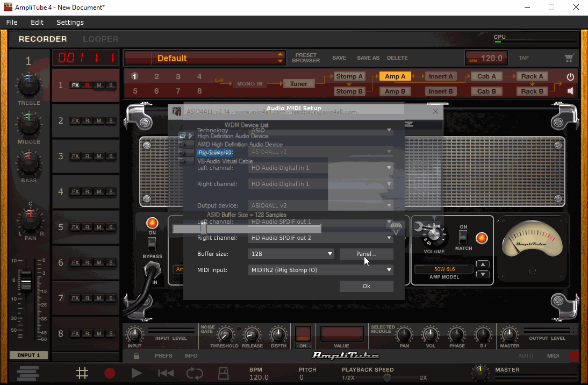Viewport: 588px width, 385px height.
Task: Click the record button in transport bar
Action: tap(110, 373)
